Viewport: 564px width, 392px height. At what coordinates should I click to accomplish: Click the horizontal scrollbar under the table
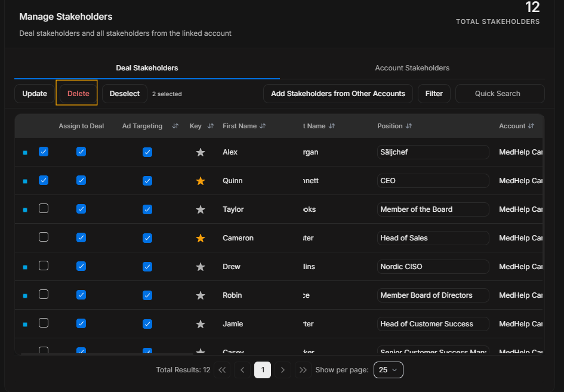pos(107,354)
